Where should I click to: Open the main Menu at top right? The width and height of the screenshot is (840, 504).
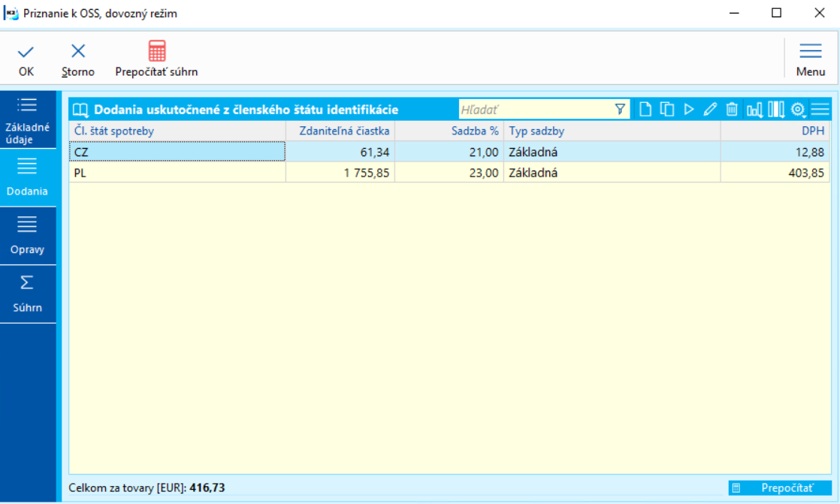(x=810, y=60)
